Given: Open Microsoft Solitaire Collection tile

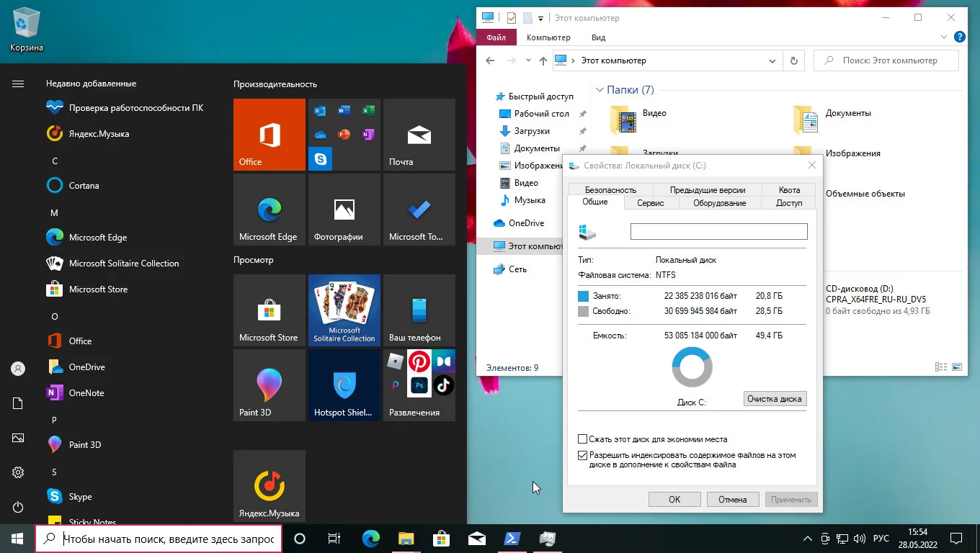Looking at the screenshot, I should pyautogui.click(x=344, y=310).
